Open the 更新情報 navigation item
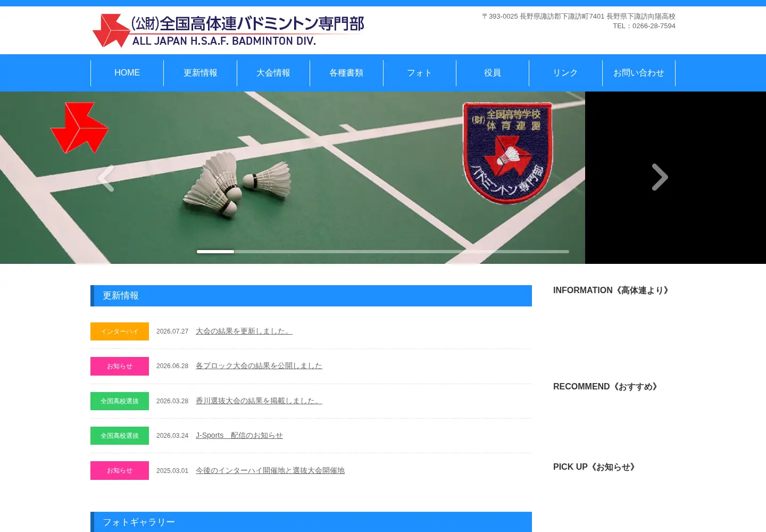The image size is (766, 532). [201, 73]
